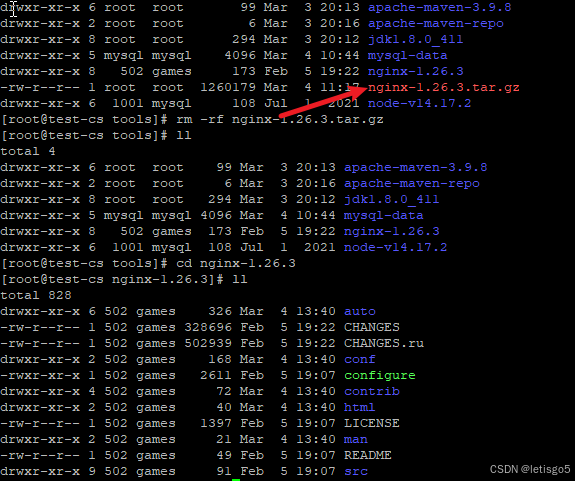Click the CHANGES.ru file name

[384, 343]
